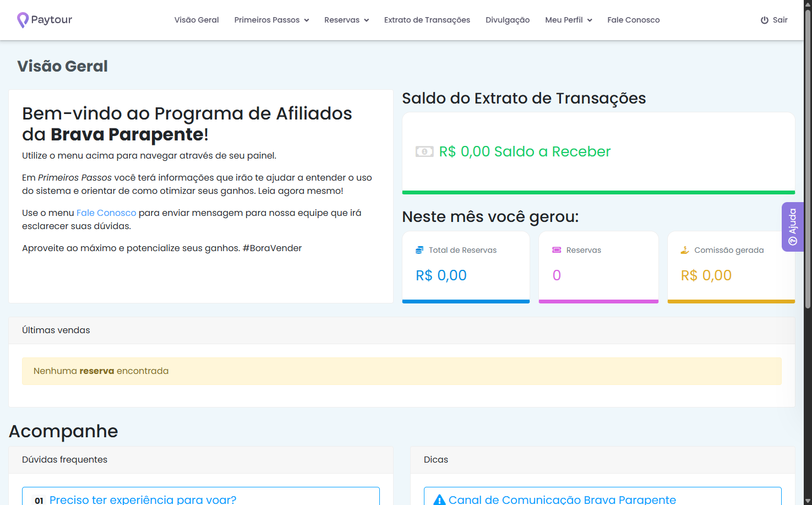Expand the Reservas dropdown in navbar
Screen dimensions: 812x505
[346, 20]
